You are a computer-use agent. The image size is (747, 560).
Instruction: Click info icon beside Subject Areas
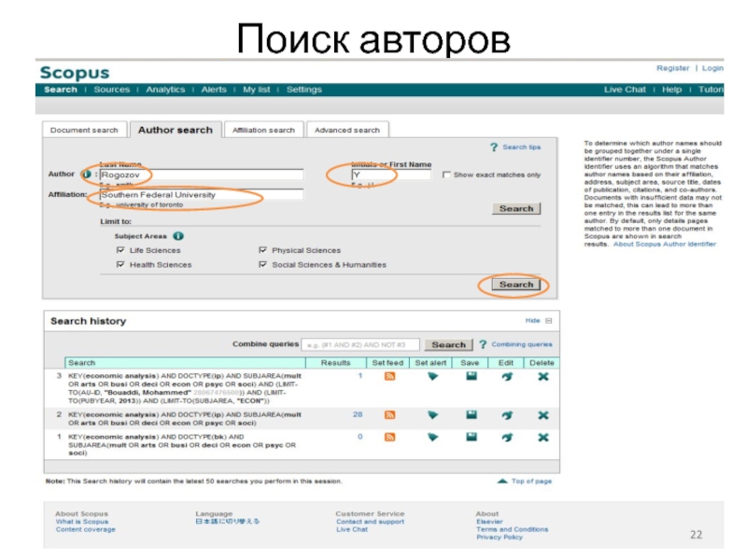(x=178, y=236)
